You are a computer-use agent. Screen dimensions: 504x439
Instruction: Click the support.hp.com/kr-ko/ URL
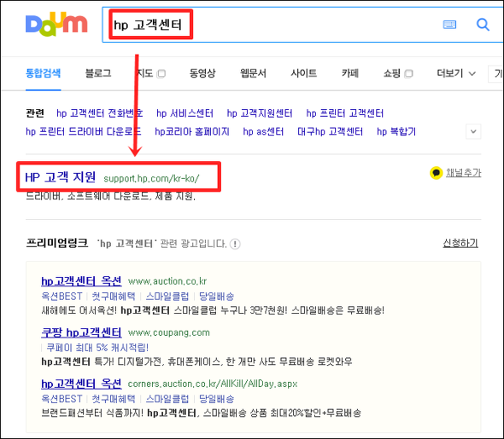click(x=151, y=178)
